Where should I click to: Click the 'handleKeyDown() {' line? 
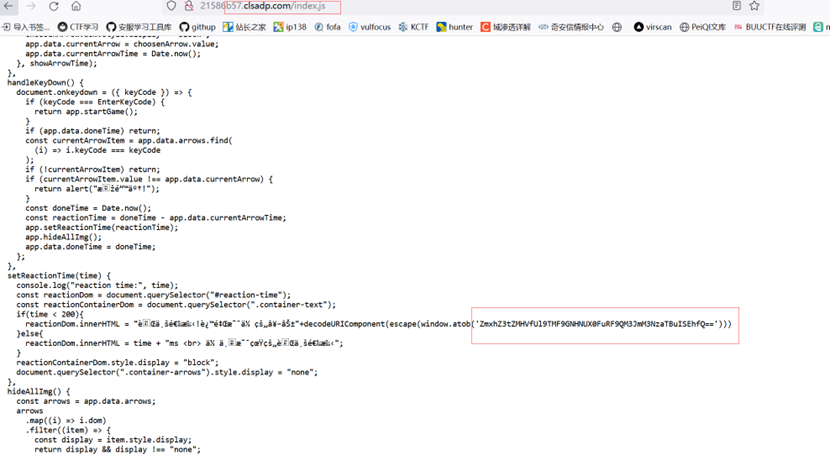pyautogui.click(x=45, y=83)
